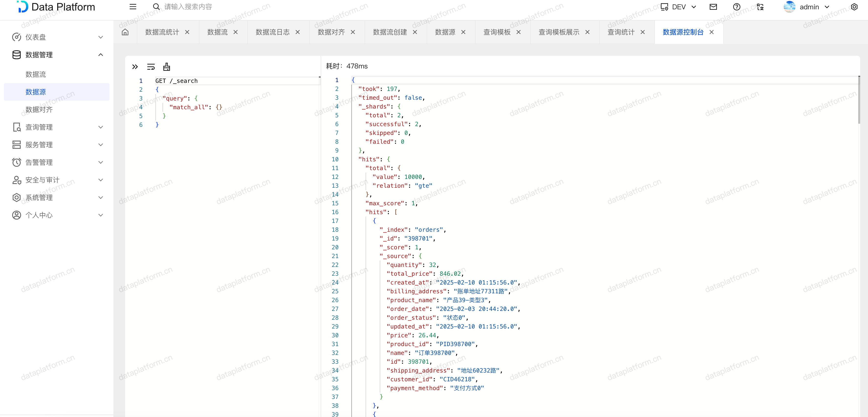868x417 pixels.
Task: Go to home tab icon
Action: point(125,32)
